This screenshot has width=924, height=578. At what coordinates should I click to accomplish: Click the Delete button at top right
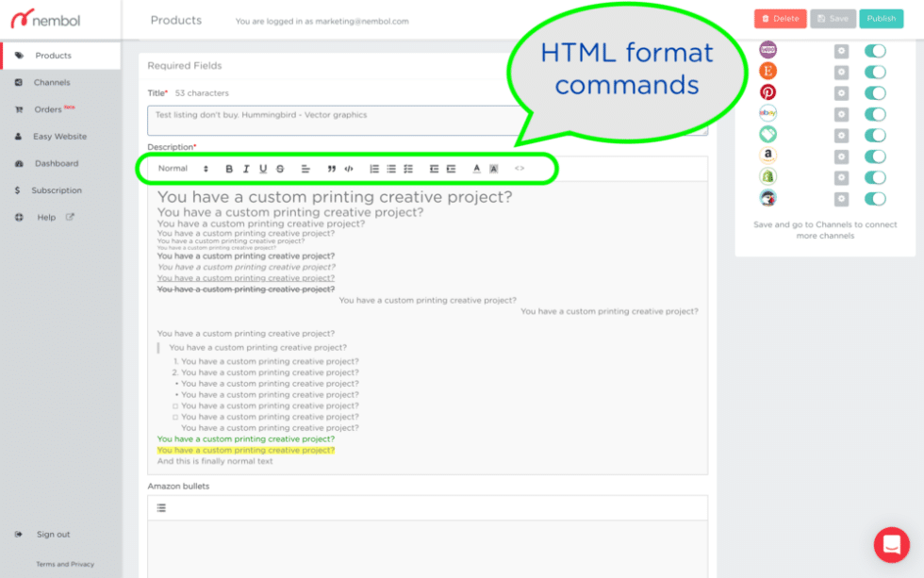pyautogui.click(x=780, y=18)
